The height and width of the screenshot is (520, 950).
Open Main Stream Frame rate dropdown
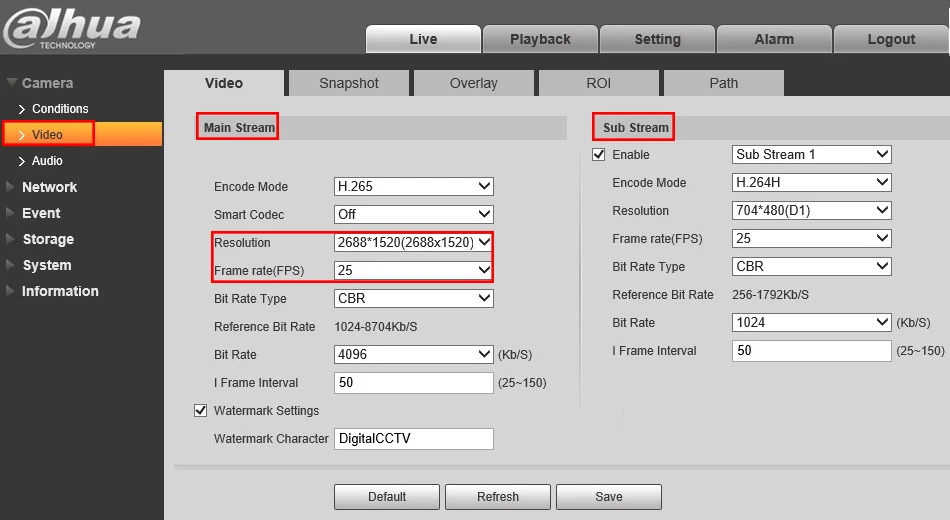coord(414,270)
